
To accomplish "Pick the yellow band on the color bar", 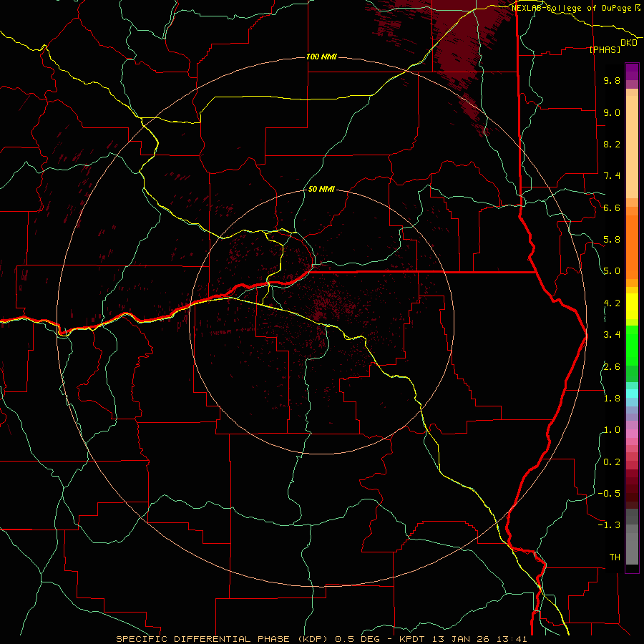I will 632,306.
